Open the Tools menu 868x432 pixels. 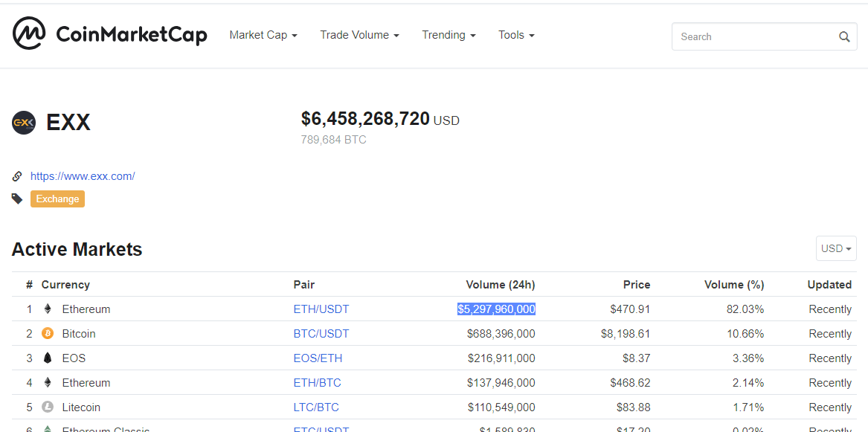point(516,35)
